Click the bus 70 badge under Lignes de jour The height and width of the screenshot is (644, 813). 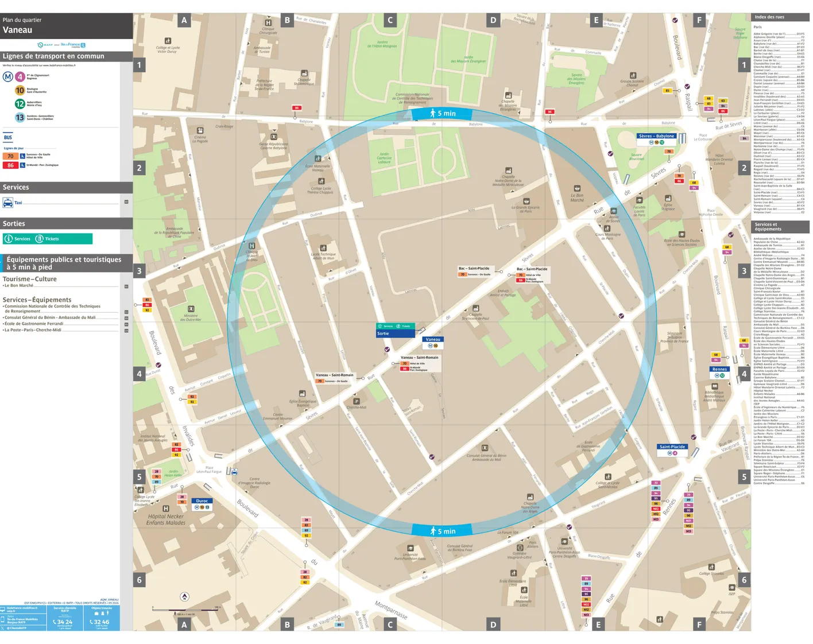click(x=10, y=156)
